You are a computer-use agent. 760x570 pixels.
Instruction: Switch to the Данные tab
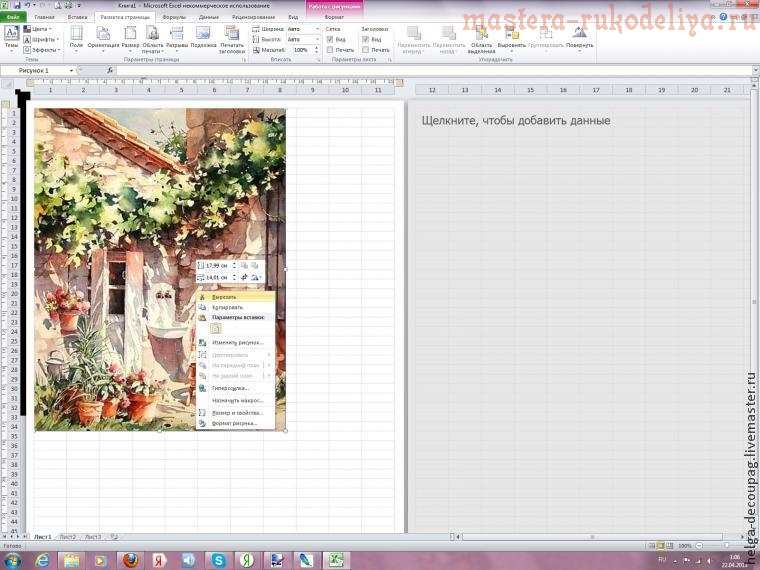click(209, 17)
